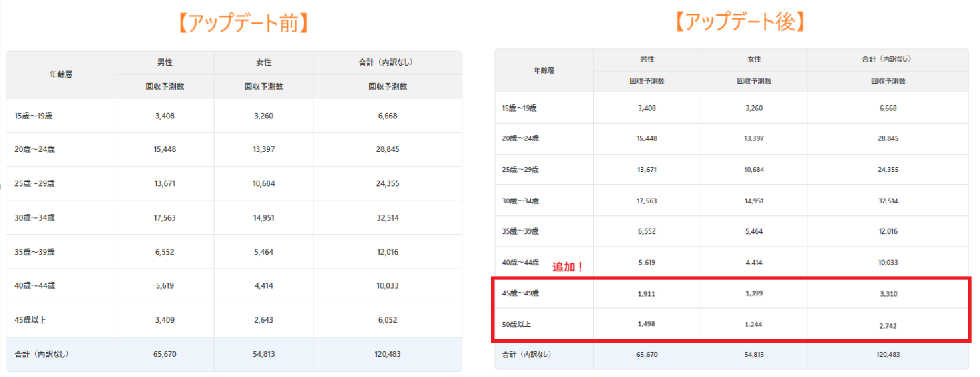Click the 6,052 total cell in the before table

(388, 320)
